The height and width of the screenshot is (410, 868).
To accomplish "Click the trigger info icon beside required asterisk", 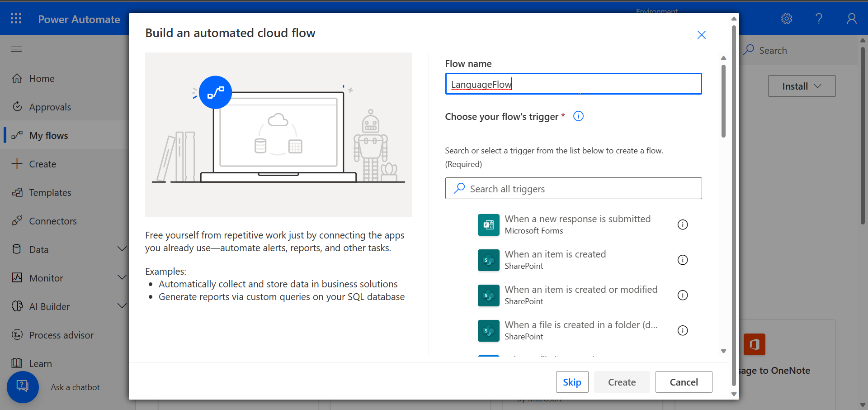I will pos(578,116).
